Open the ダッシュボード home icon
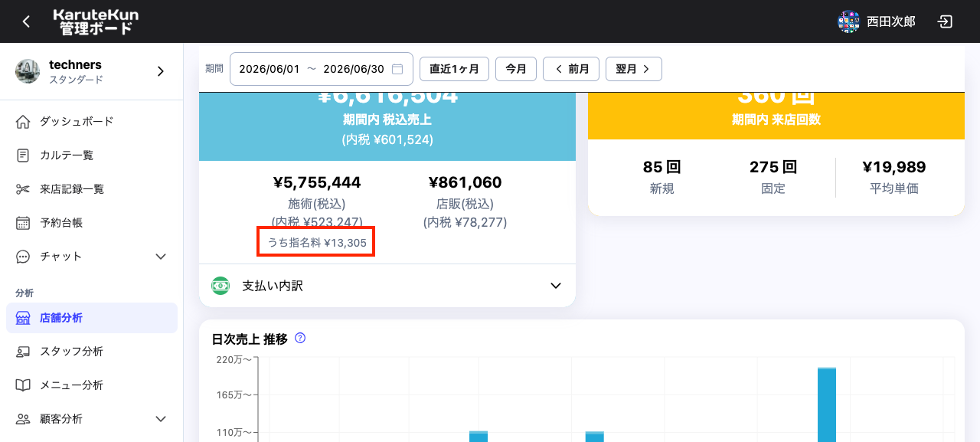Viewport: 980px width, 442px height. 23,121
